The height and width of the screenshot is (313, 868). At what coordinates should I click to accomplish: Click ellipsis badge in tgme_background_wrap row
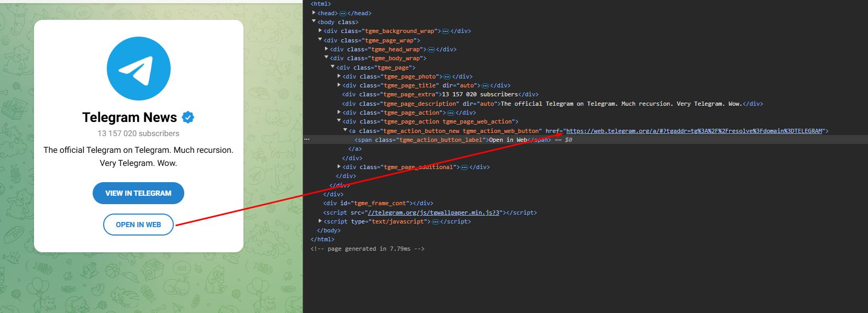[x=446, y=31]
